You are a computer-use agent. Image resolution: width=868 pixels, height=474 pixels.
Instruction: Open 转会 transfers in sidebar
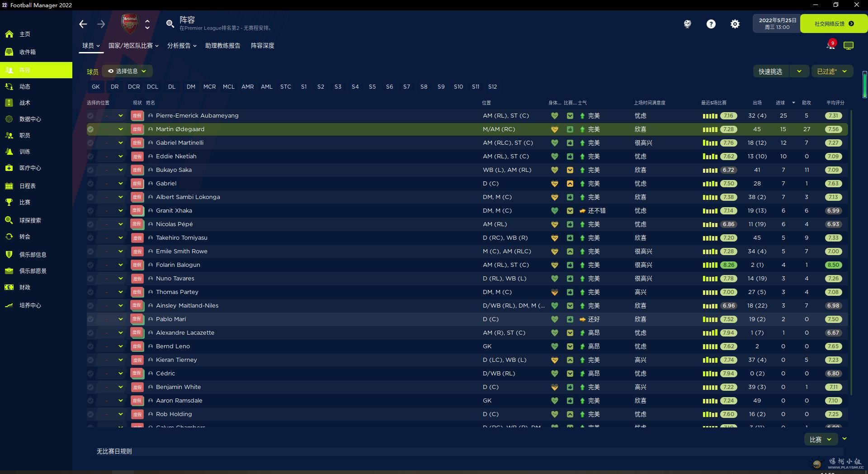tap(36, 237)
